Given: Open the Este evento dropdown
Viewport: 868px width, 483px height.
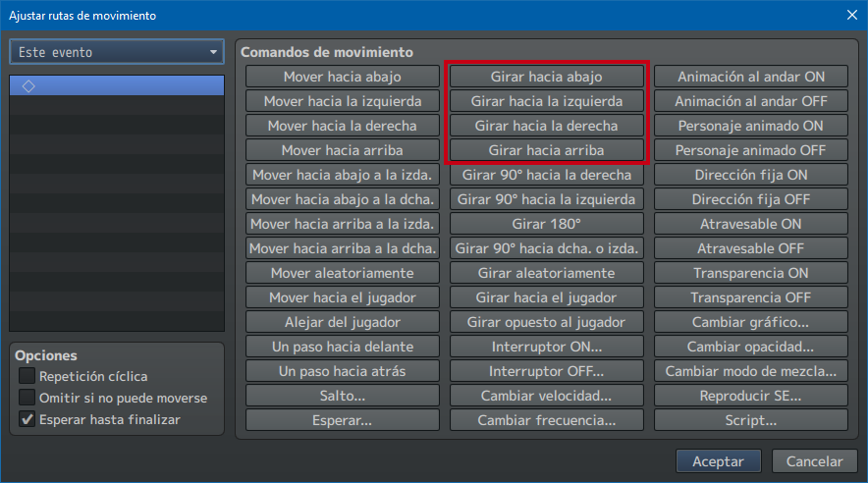Looking at the screenshot, I should [117, 52].
